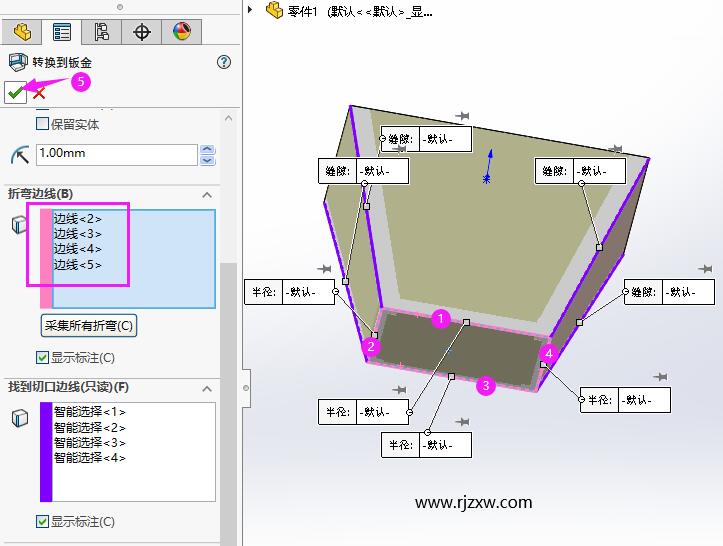Open help for Convert to Sheet Metal
Viewport: 723px width, 546px height.
pyautogui.click(x=224, y=62)
